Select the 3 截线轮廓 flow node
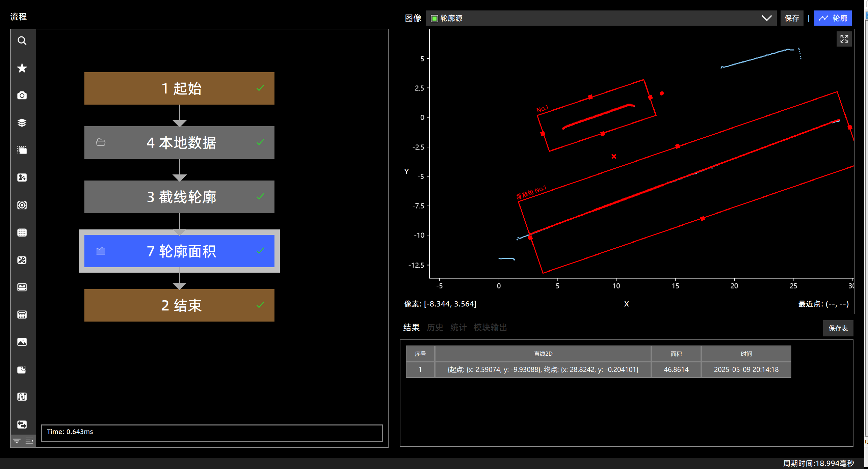This screenshot has height=469, width=868. [x=179, y=197]
